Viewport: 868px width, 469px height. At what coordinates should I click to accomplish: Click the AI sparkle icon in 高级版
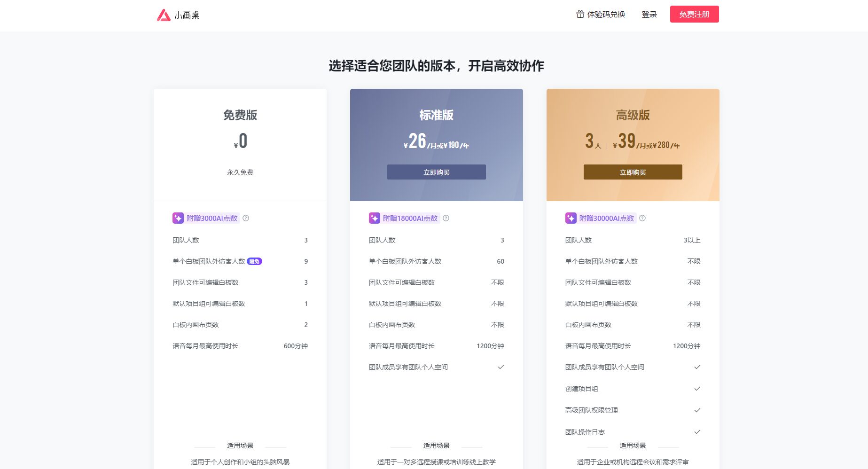pos(571,218)
